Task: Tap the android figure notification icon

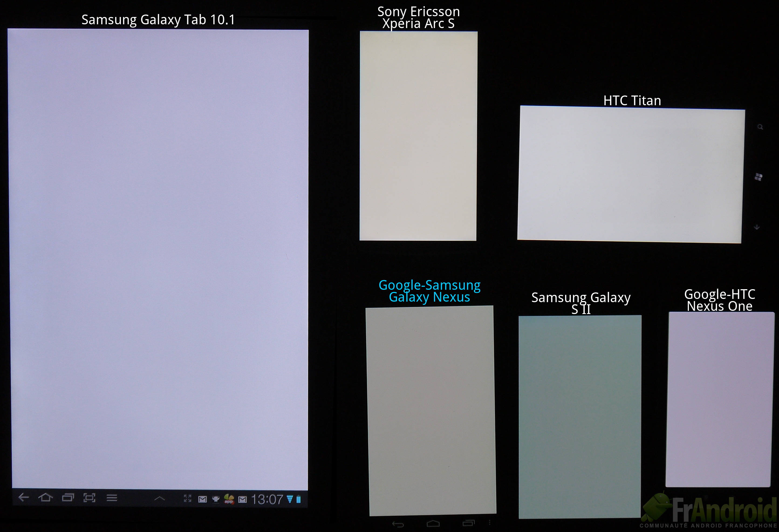Action: (216, 499)
